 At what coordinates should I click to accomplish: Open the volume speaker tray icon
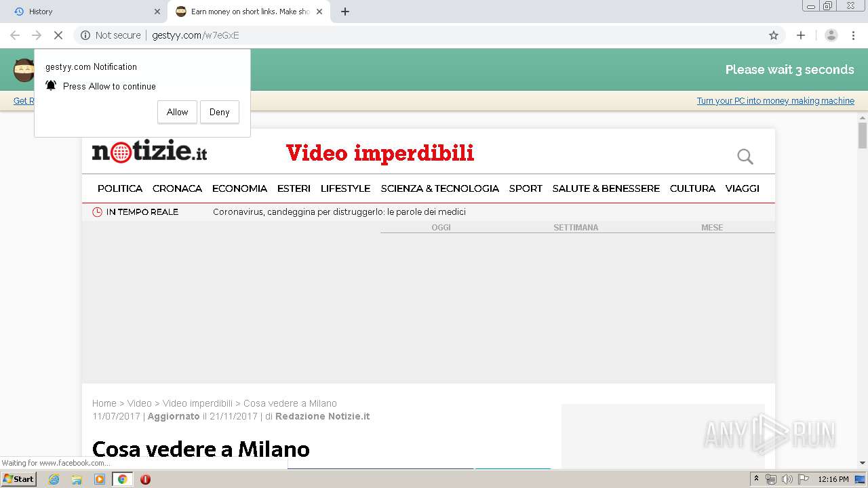pos(787,479)
